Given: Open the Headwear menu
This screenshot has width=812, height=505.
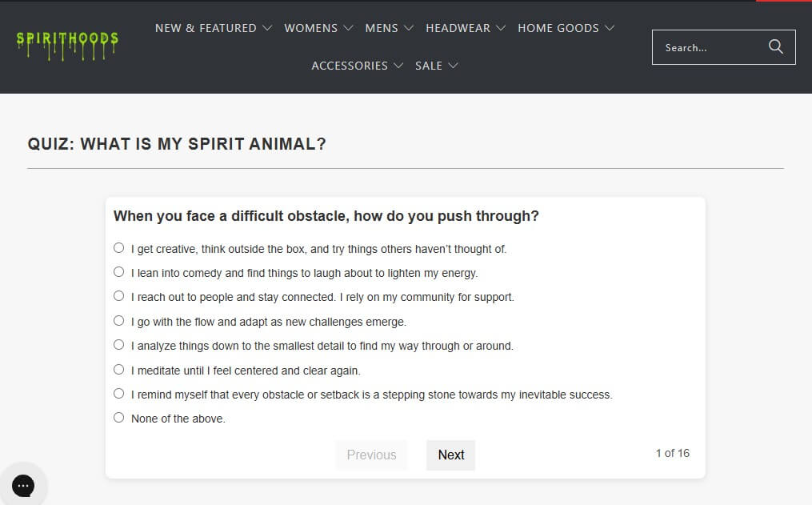Looking at the screenshot, I should [x=466, y=28].
